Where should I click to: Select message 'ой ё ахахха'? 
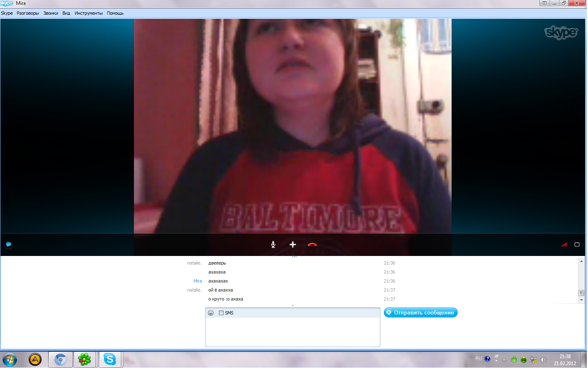(x=220, y=290)
